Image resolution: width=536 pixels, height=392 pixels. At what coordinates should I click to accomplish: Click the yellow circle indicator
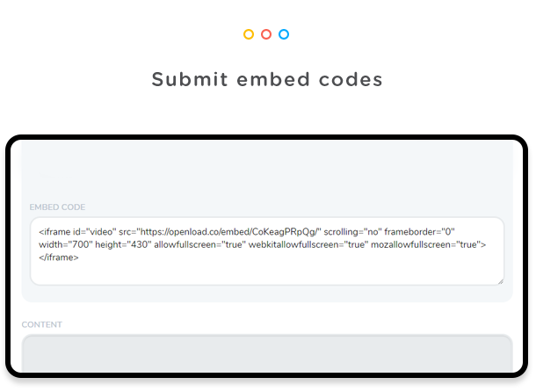249,34
